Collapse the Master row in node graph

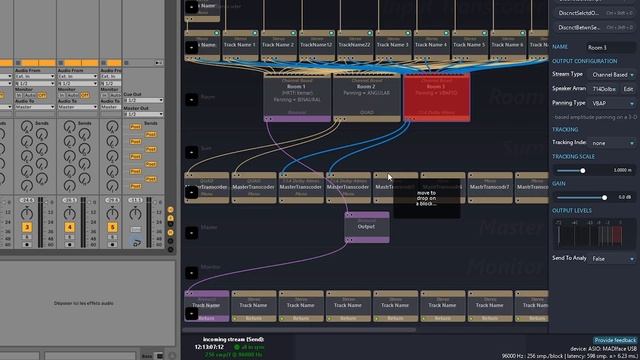click(191, 233)
